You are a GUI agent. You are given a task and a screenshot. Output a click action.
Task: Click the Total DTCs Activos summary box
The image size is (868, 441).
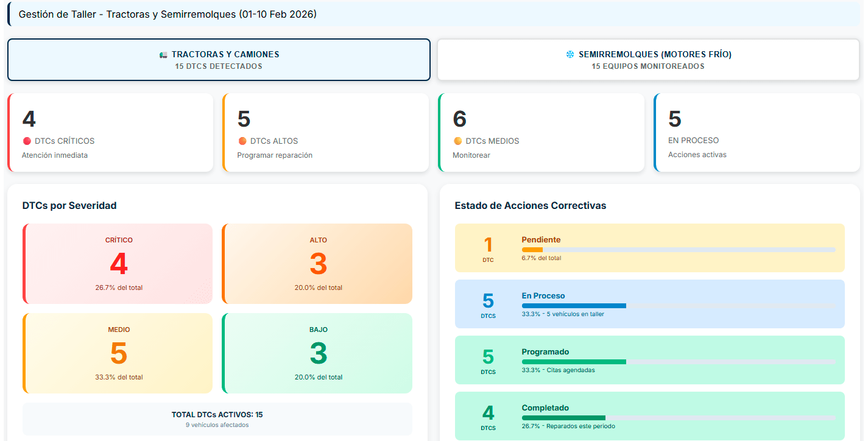point(217,418)
